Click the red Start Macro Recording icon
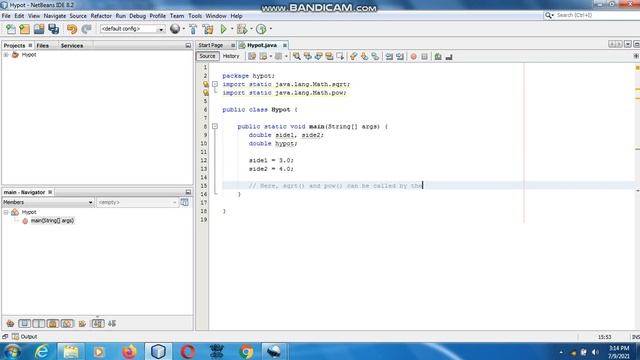The height and width of the screenshot is (360, 640). (x=413, y=56)
